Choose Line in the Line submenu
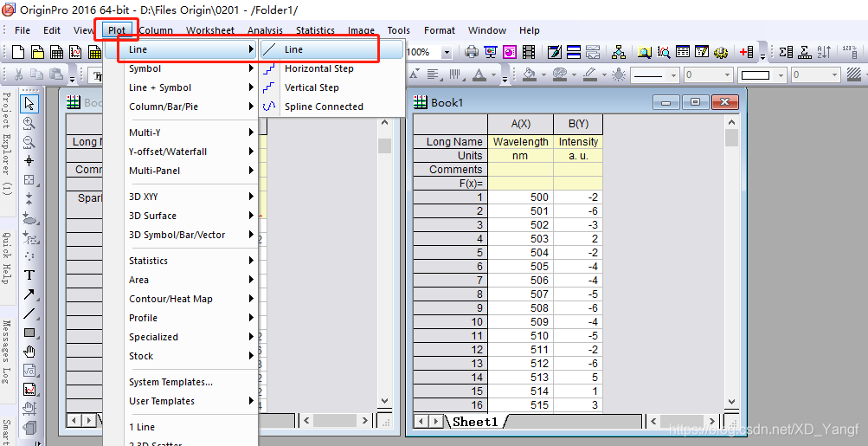The height and width of the screenshot is (446, 868). point(332,49)
